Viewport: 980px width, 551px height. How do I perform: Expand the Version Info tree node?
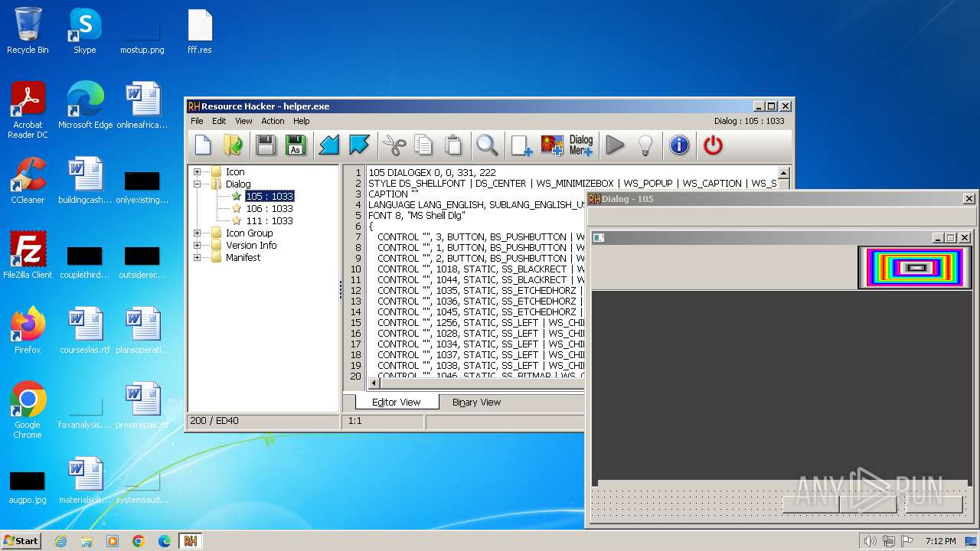click(x=197, y=245)
